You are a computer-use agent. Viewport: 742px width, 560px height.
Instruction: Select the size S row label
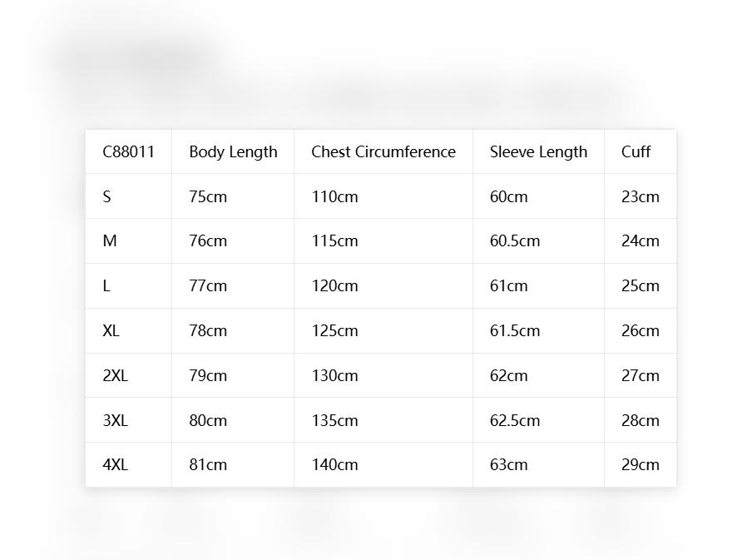(129, 196)
